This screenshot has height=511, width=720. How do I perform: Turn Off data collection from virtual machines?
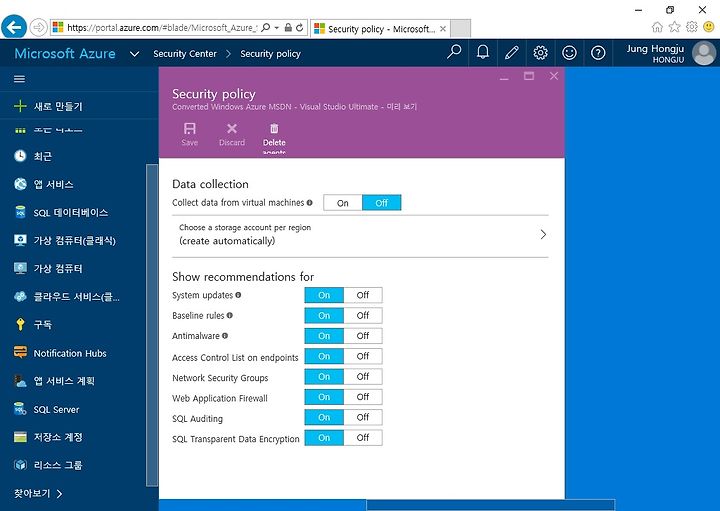(382, 202)
